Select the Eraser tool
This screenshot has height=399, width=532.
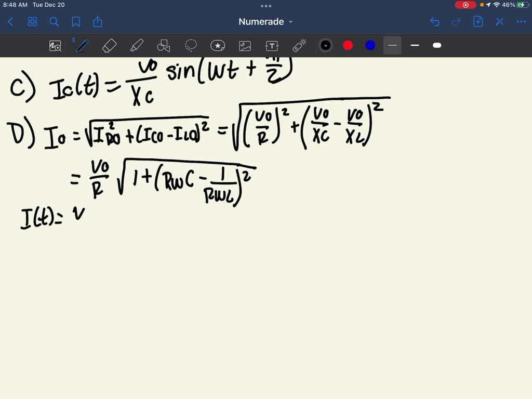(109, 45)
